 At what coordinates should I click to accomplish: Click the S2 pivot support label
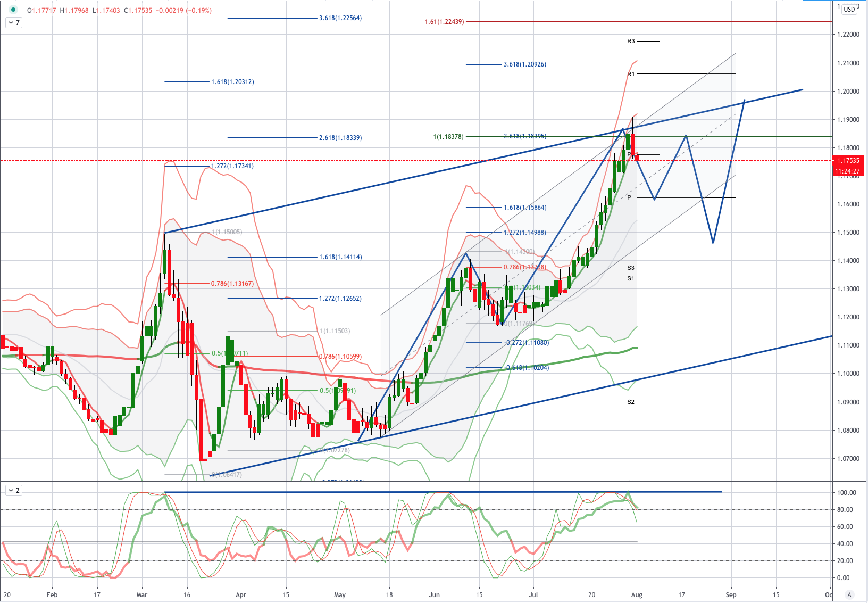coord(631,402)
